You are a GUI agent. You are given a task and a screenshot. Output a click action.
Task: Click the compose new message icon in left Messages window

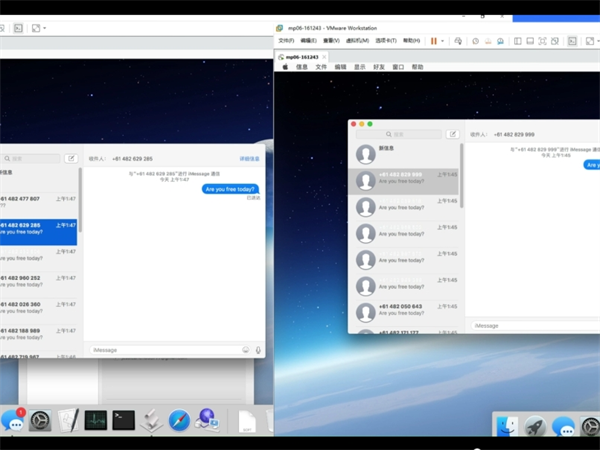pos(71,158)
